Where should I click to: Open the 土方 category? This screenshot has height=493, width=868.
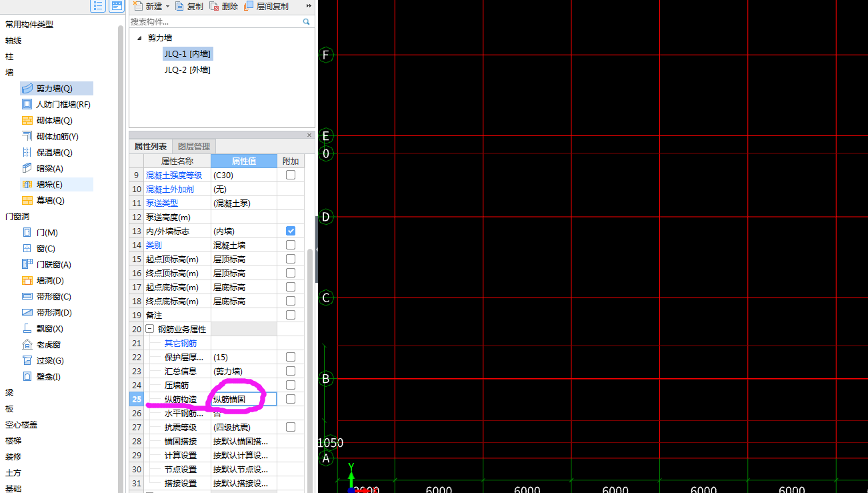coord(13,472)
